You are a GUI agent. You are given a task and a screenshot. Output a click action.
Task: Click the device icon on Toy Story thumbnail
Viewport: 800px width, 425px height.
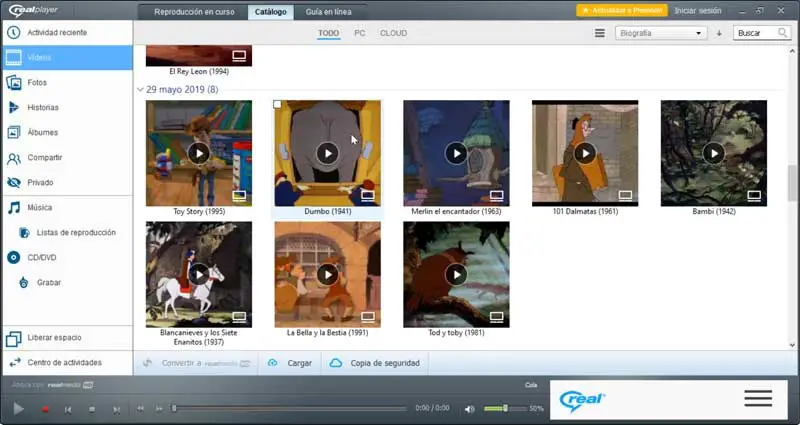239,195
